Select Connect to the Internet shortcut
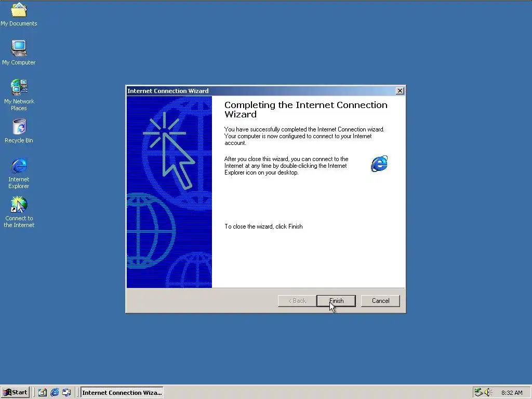The width and height of the screenshot is (532, 399). [19, 212]
